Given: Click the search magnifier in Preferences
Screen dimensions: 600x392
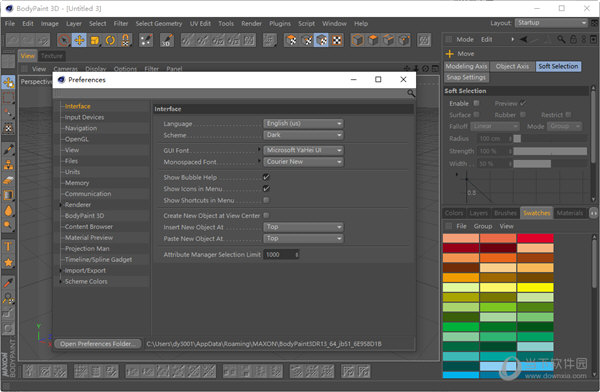Looking at the screenshot, I should tap(411, 93).
